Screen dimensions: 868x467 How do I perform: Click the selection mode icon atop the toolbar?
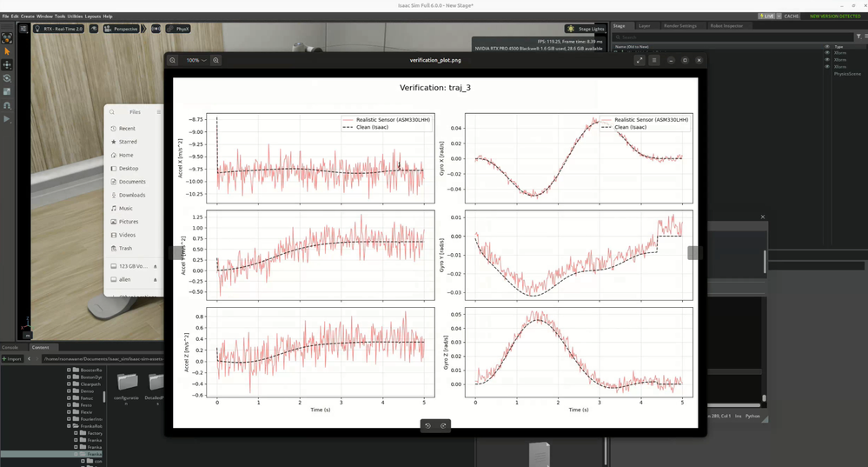pyautogui.click(x=7, y=37)
